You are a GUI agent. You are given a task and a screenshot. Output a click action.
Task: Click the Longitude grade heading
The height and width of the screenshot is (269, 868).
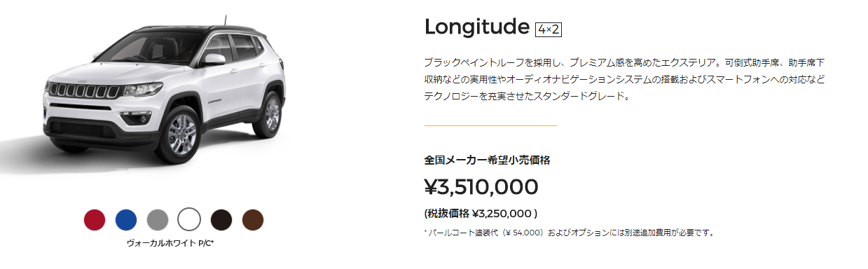tap(476, 27)
